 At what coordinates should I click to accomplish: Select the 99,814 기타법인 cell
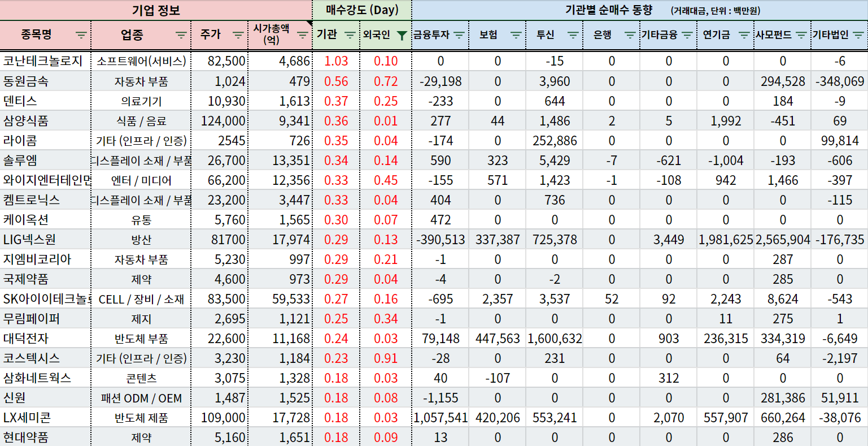840,140
